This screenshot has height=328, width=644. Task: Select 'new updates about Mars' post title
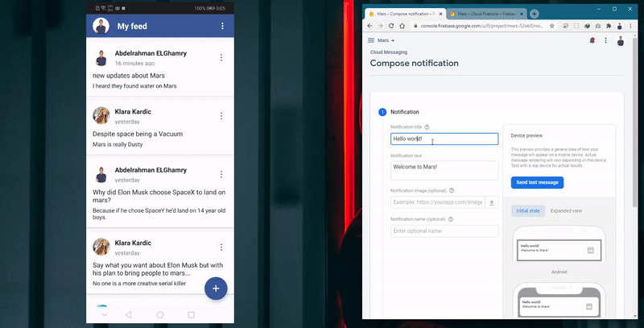click(129, 76)
